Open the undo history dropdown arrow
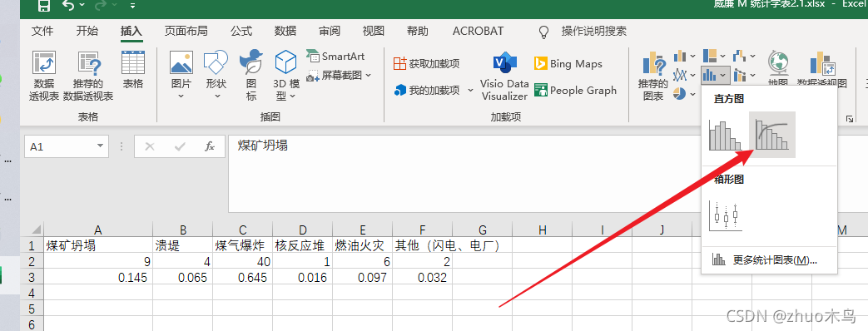 pyautogui.click(x=82, y=6)
